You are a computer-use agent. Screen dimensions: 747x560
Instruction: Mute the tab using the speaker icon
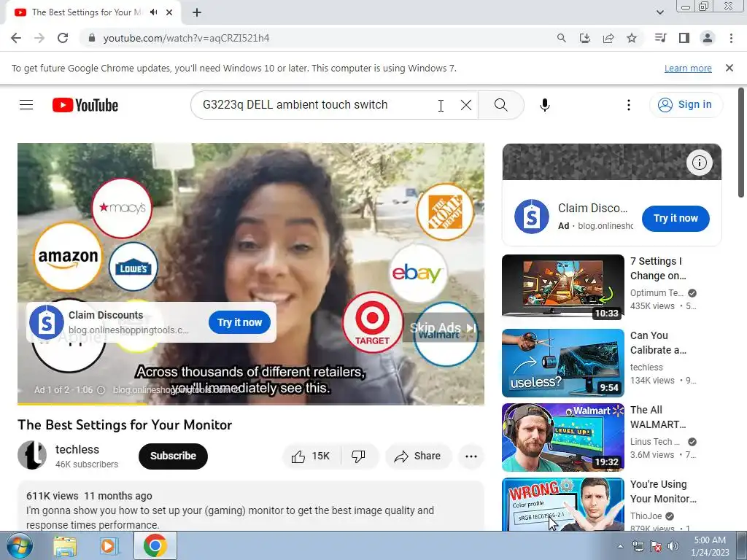pos(153,12)
